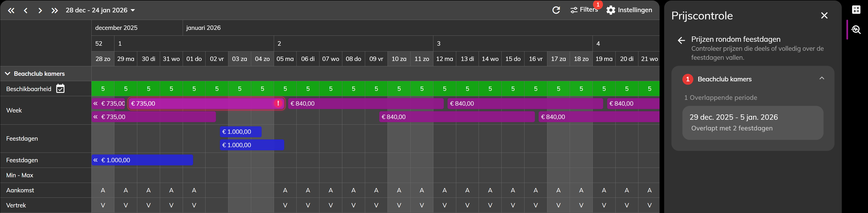The image size is (868, 213).
Task: Open overlapping period 29 dec. 2025 - 5 jan. 2026
Action: (753, 123)
